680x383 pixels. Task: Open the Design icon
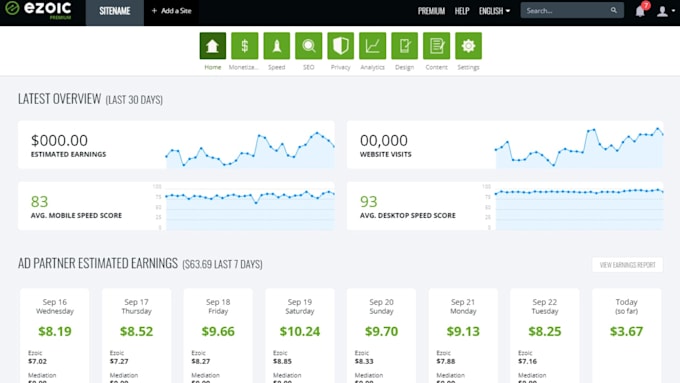coord(405,46)
